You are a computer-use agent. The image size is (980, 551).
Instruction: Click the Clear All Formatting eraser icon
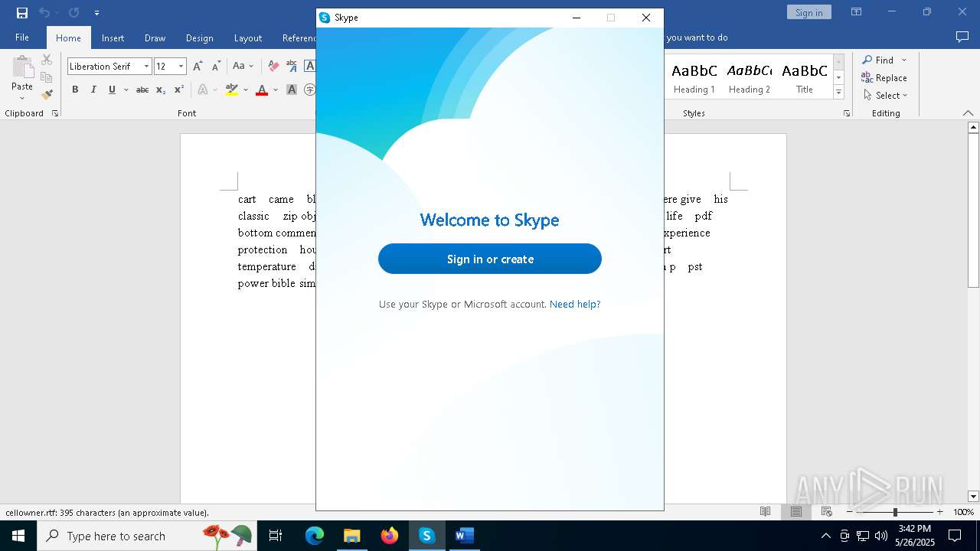(272, 67)
